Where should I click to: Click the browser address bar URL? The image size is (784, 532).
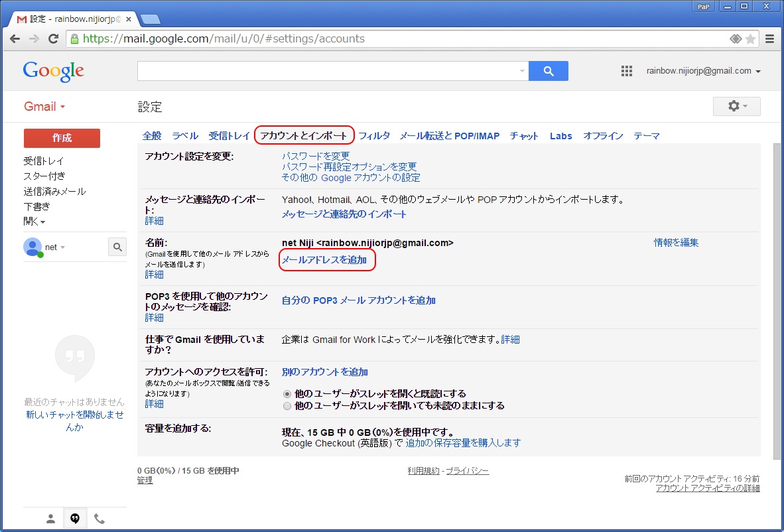[x=224, y=39]
